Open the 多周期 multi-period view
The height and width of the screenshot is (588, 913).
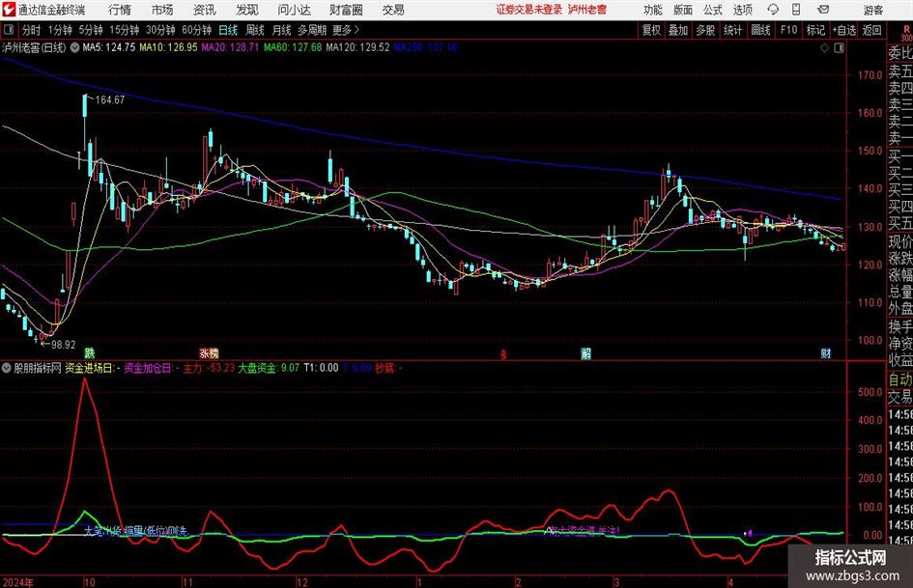[x=311, y=30]
